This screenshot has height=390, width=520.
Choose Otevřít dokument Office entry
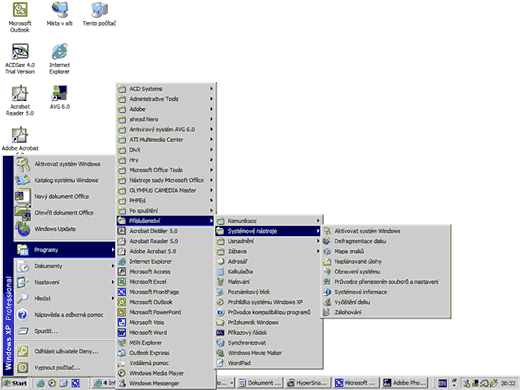click(x=64, y=213)
